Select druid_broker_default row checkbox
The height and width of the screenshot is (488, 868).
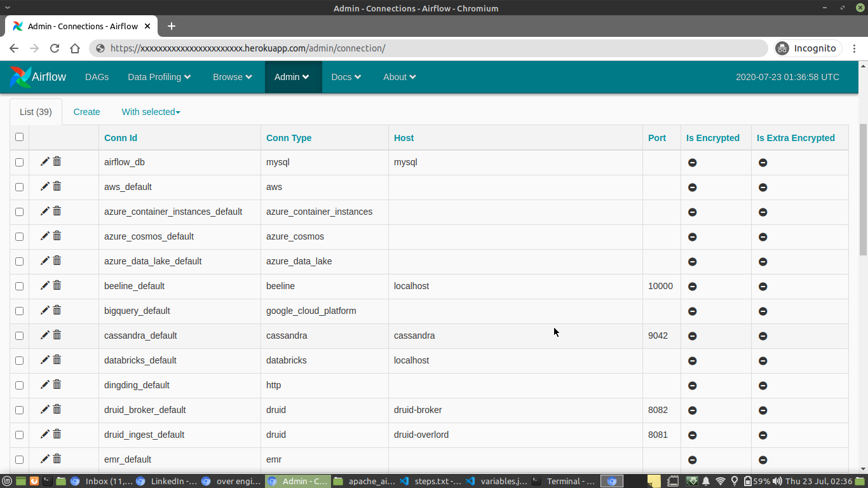pyautogui.click(x=19, y=410)
